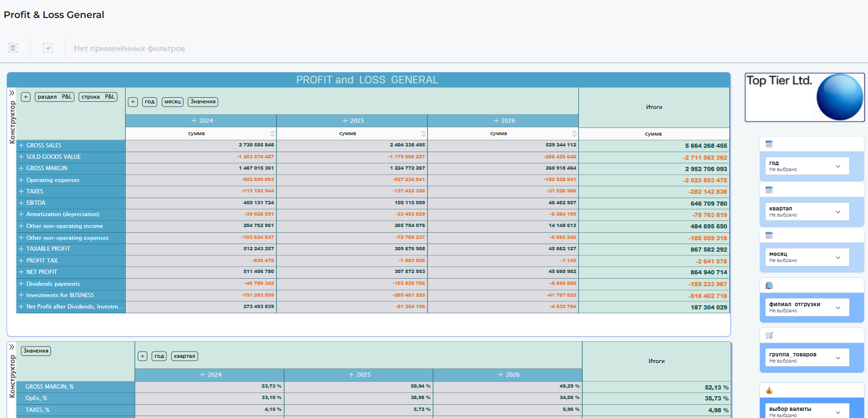Open the группа_товаров dropdown
Viewport: 868px width, 418px height.
point(807,357)
